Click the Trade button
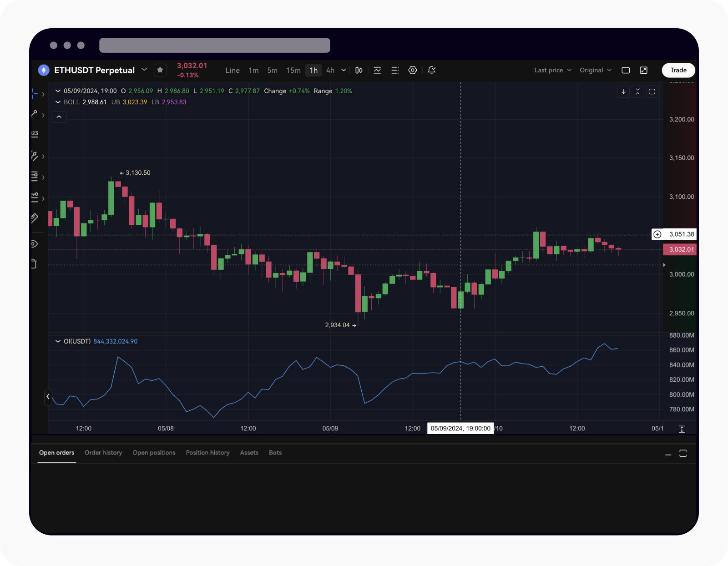728x566 pixels. tap(678, 70)
